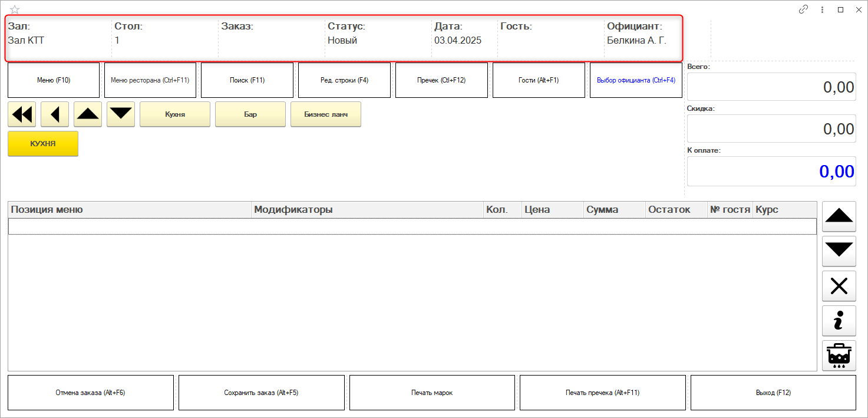This screenshot has width=868, height=418.
Task: Click the Позиция меню column header
Action: click(x=130, y=210)
